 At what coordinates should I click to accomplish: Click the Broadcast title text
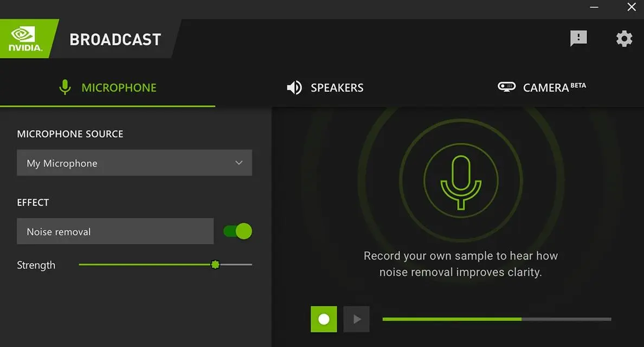pos(115,40)
